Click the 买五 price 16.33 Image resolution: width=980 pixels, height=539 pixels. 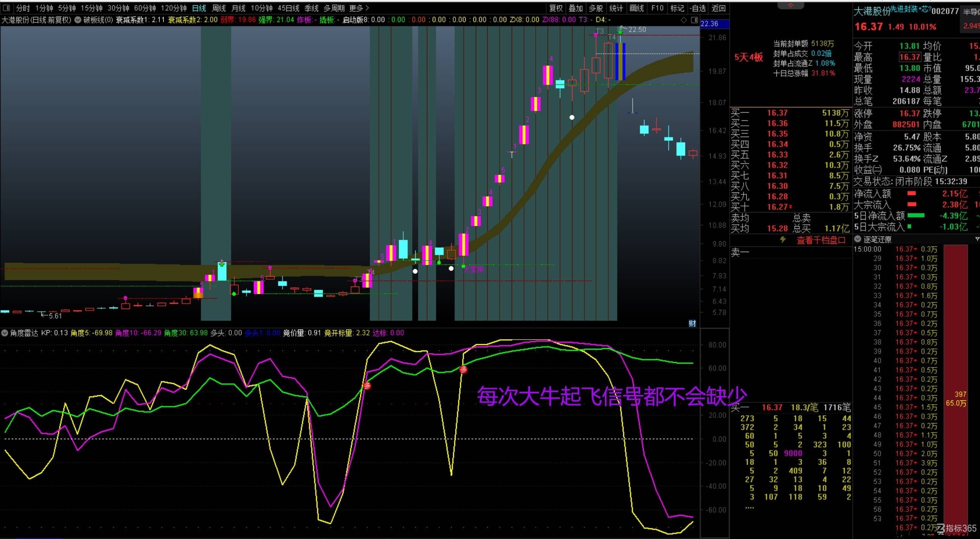[777, 154]
